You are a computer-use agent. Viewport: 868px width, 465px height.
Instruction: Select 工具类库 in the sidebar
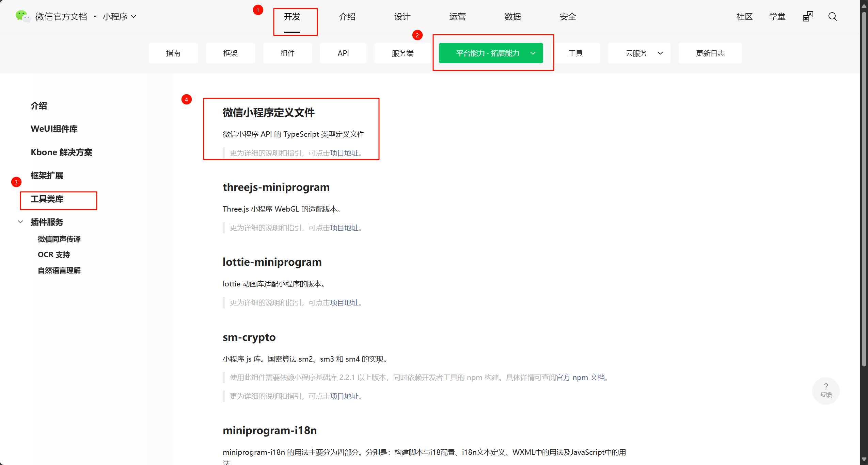47,199
